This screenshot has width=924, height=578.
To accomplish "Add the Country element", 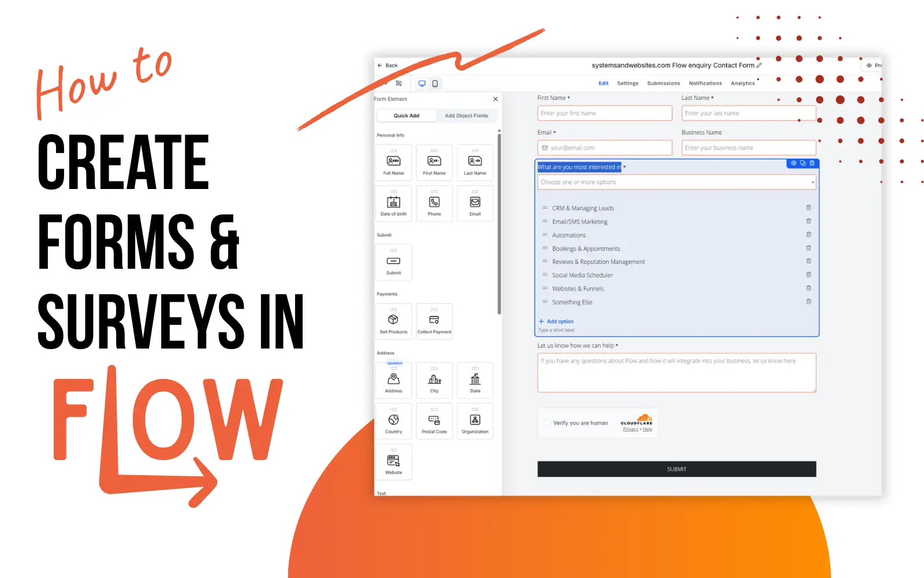I will 393,421.
